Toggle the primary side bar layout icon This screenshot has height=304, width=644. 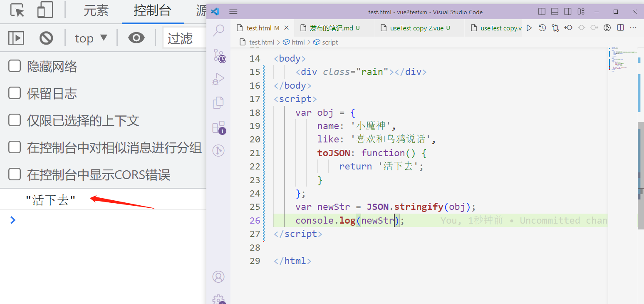click(x=542, y=12)
